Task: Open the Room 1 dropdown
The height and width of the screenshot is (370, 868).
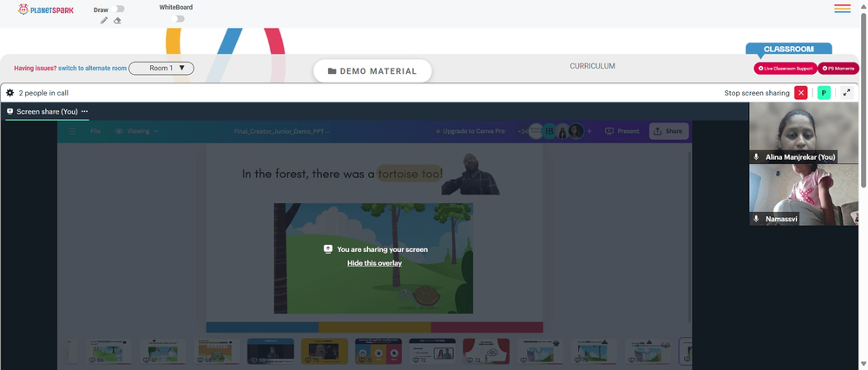Action: point(161,68)
